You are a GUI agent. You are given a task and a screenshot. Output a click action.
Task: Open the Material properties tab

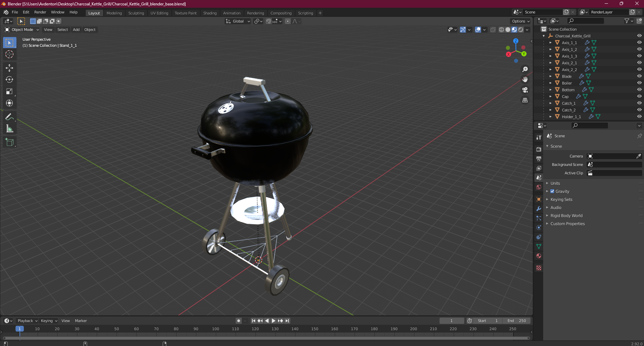click(539, 256)
